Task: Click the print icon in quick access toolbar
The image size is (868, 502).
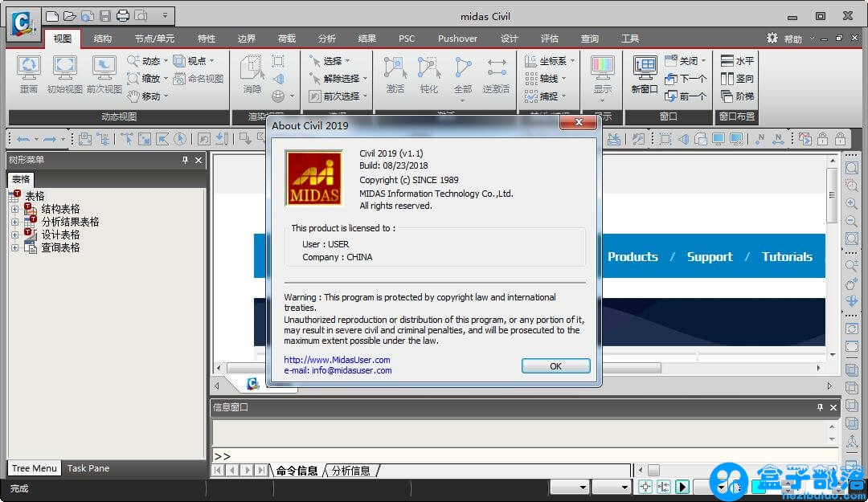Action: tap(123, 15)
